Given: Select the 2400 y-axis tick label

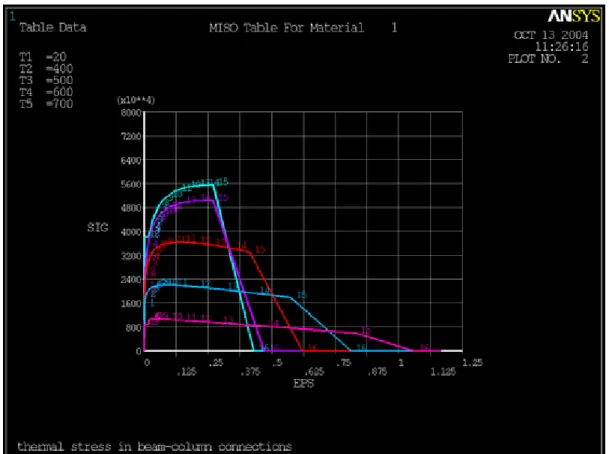Looking at the screenshot, I should [x=131, y=280].
